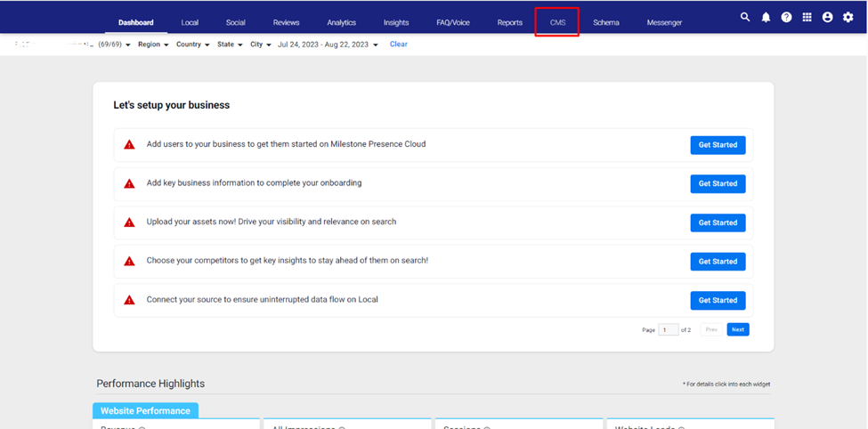Open the Reports tab

[x=510, y=22]
